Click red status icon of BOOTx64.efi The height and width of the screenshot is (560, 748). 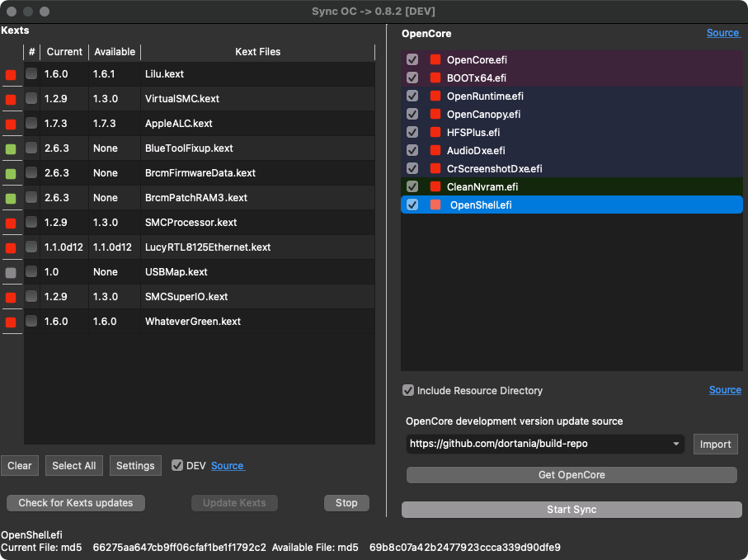click(435, 78)
